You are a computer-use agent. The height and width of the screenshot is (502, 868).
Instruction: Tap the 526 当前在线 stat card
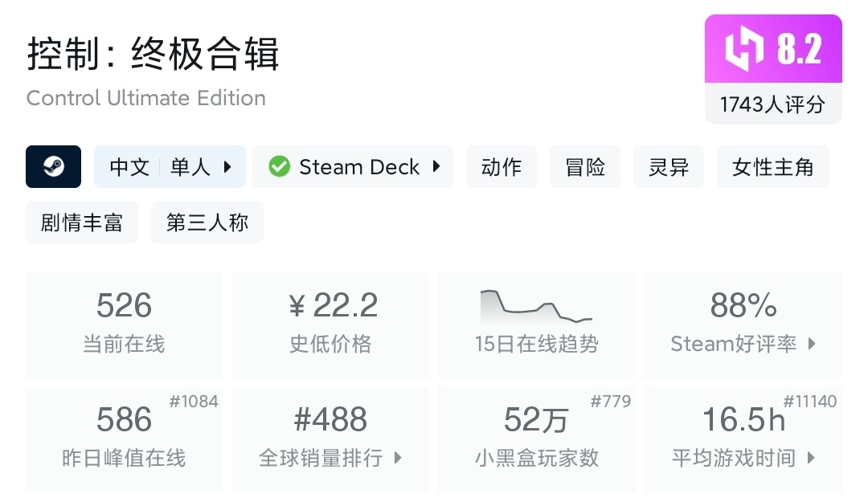124,324
